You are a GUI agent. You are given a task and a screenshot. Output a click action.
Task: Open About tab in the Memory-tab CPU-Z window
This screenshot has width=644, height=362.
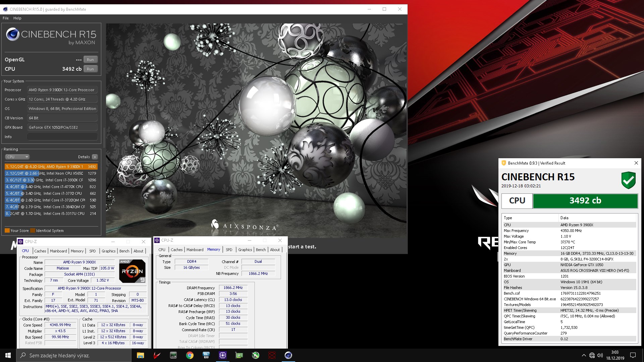[x=275, y=250]
